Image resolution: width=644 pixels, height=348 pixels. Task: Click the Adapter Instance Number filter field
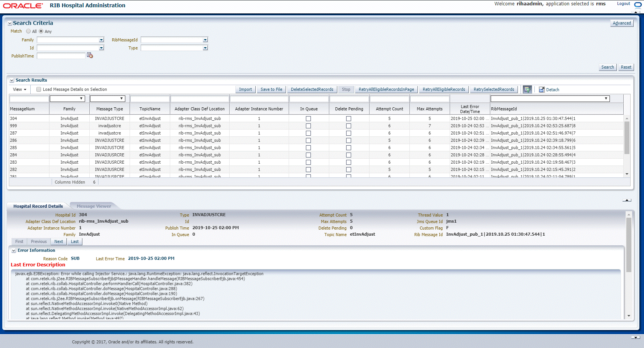point(259,99)
